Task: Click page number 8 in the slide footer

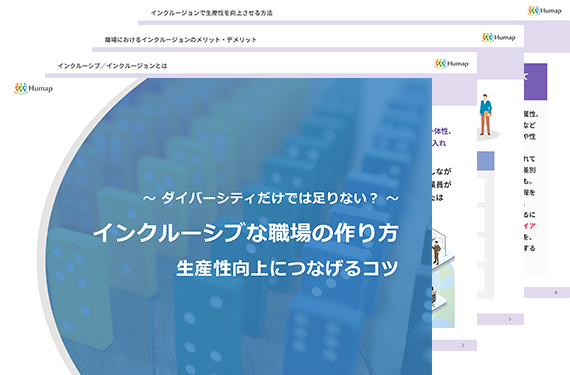Action: [x=555, y=293]
